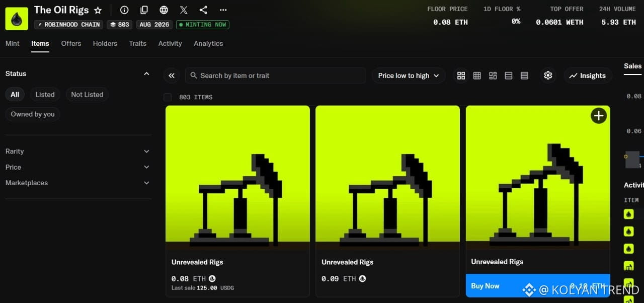This screenshot has height=303, width=644.
Task: Switch to the Sales tab in side panel
Action: pos(632,66)
